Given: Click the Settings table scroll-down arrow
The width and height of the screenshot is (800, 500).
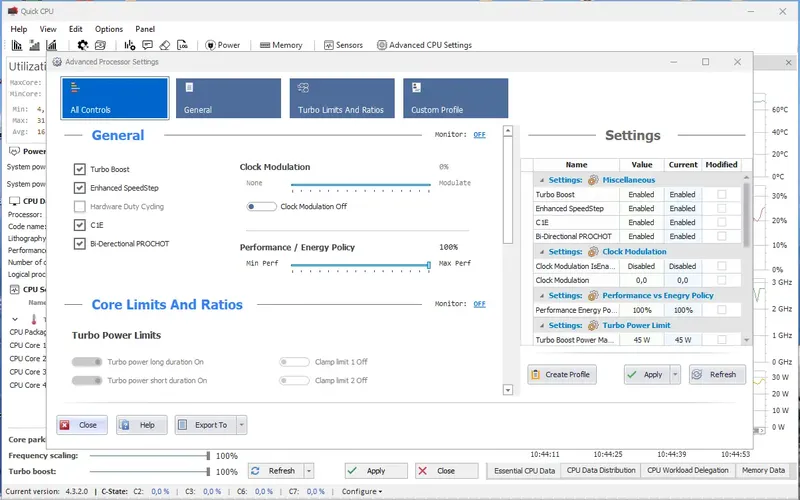Looking at the screenshot, I should [746, 340].
